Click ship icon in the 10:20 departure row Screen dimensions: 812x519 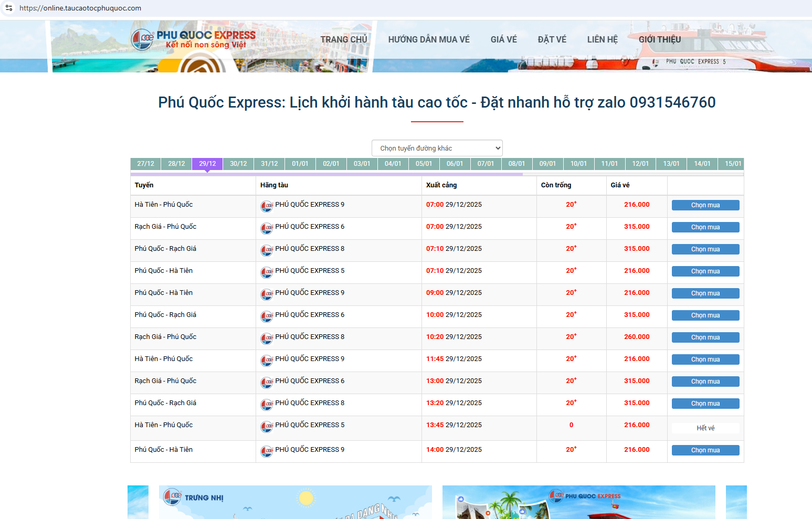pyautogui.click(x=267, y=338)
